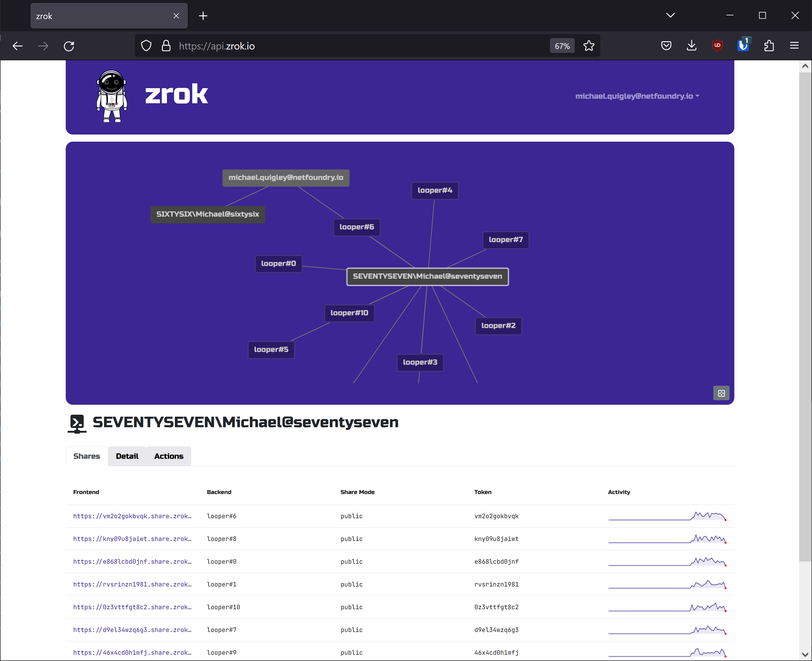Click the 67% zoom level indicator

(562, 46)
